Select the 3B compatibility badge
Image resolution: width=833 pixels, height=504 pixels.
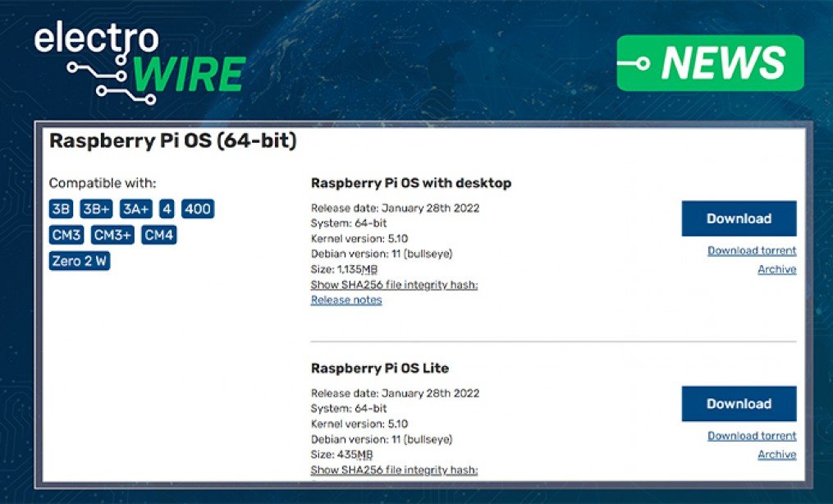click(61, 208)
